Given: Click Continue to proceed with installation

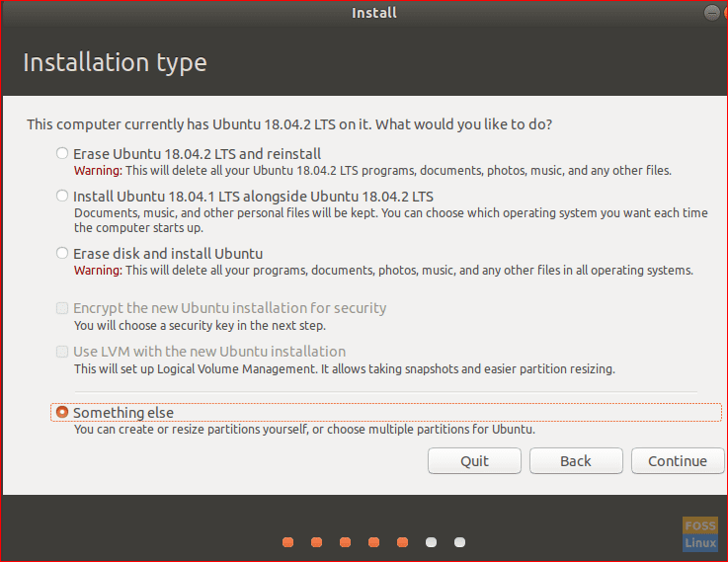Looking at the screenshot, I should pos(678,461).
